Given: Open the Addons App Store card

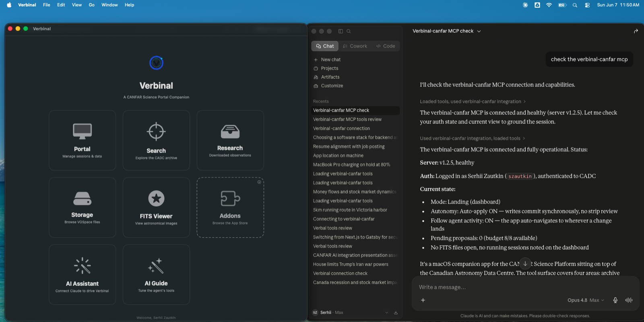Looking at the screenshot, I should click(x=230, y=207).
